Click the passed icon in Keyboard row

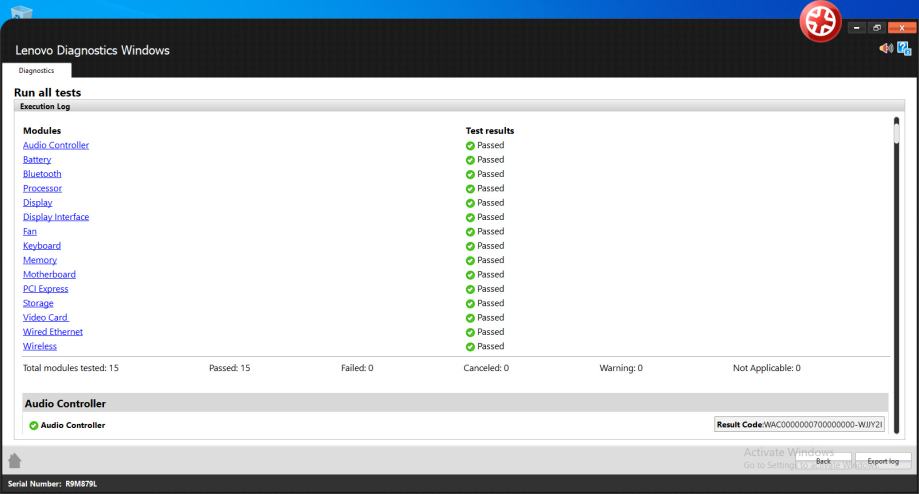470,246
